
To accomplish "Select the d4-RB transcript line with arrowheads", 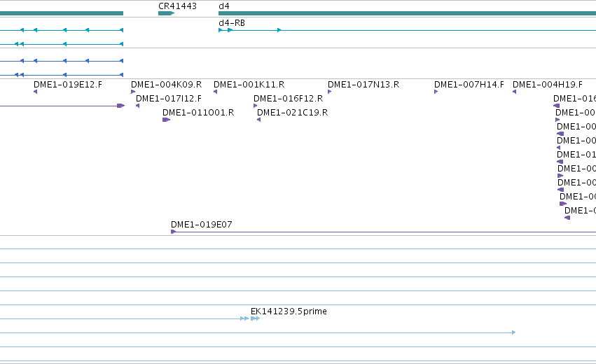I will pos(407,30).
